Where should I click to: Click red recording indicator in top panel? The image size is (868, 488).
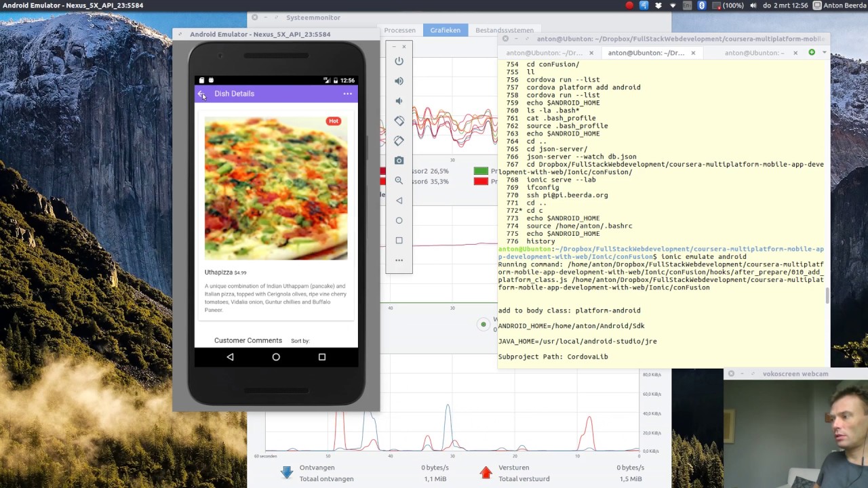629,5
